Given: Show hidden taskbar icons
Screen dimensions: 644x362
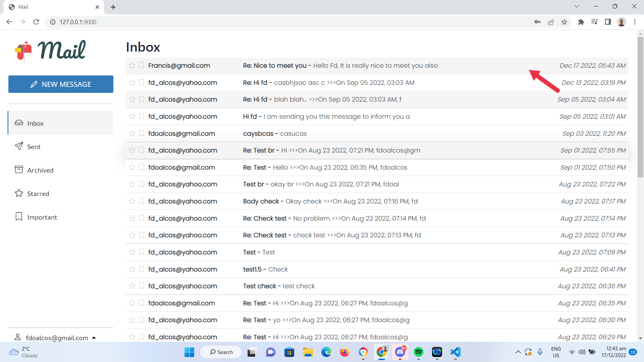Looking at the screenshot, I should click(x=518, y=352).
